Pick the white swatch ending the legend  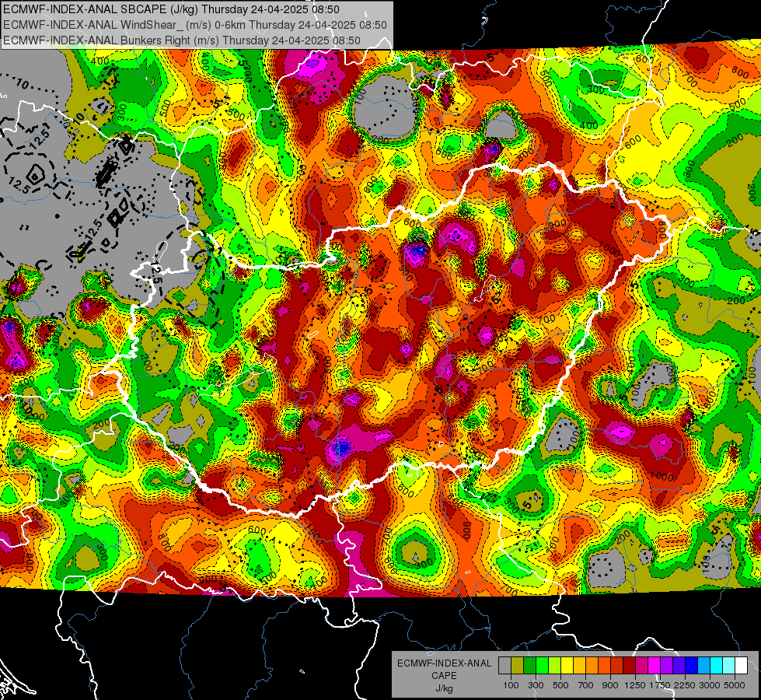tap(742, 665)
